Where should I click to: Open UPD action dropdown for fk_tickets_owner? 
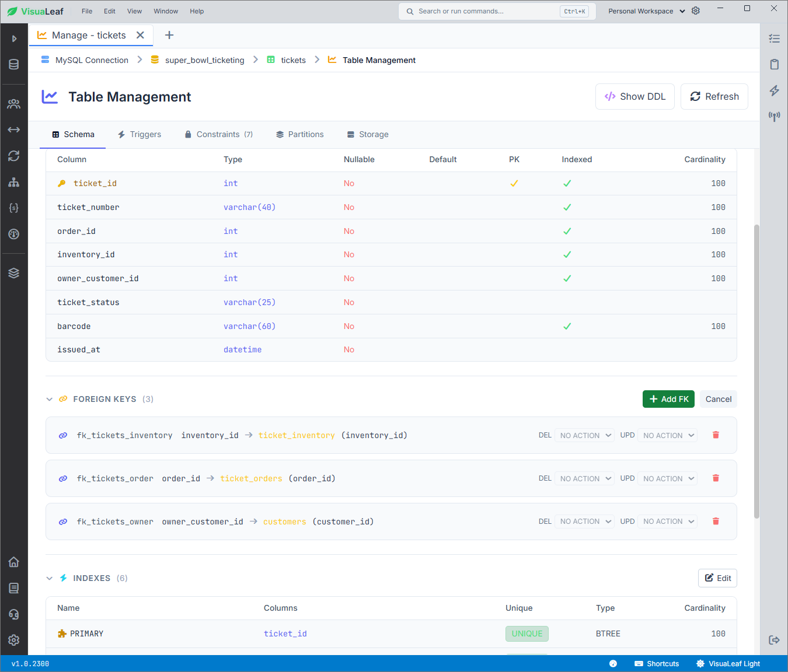coord(667,521)
